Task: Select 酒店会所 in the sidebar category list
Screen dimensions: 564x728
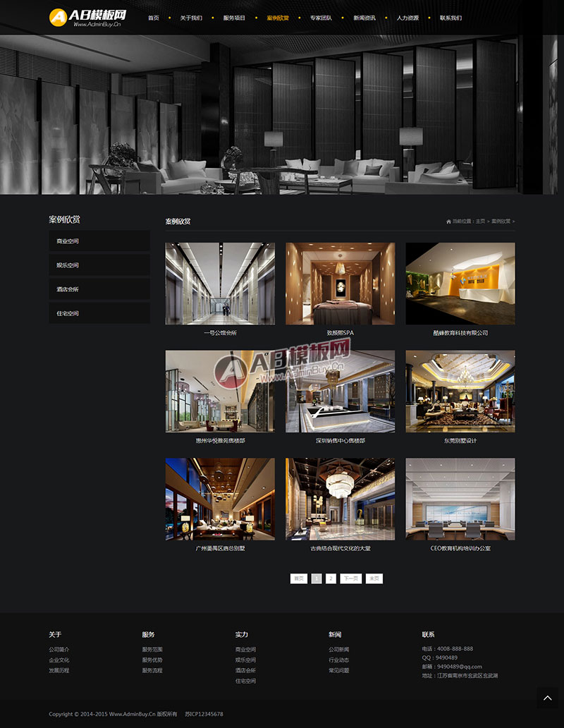Action: (x=99, y=289)
